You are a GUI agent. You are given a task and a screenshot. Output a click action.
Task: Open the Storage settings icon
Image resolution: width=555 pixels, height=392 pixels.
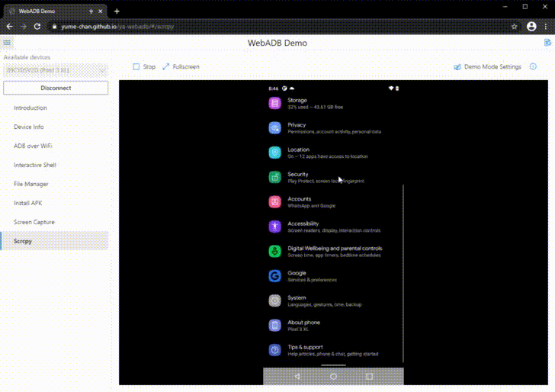[274, 104]
